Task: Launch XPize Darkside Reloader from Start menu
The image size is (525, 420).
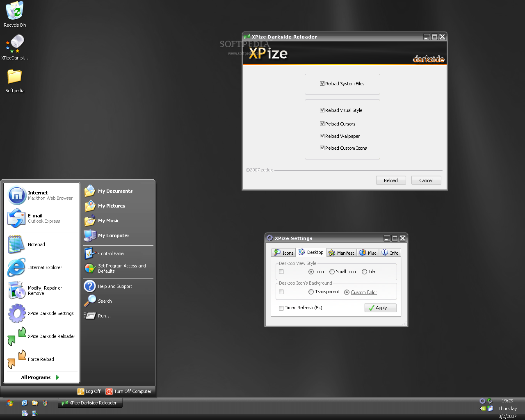Action: point(41,336)
